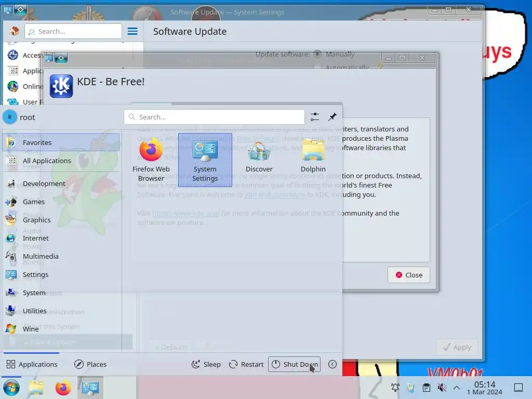The height and width of the screenshot is (399, 532).
Task: Open Firefox from the taskbar
Action: tap(63, 388)
